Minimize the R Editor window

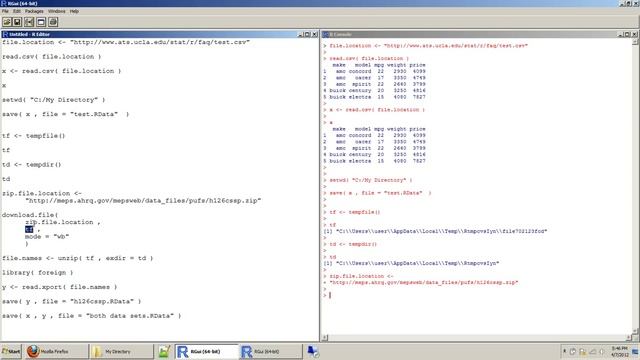[300, 34]
